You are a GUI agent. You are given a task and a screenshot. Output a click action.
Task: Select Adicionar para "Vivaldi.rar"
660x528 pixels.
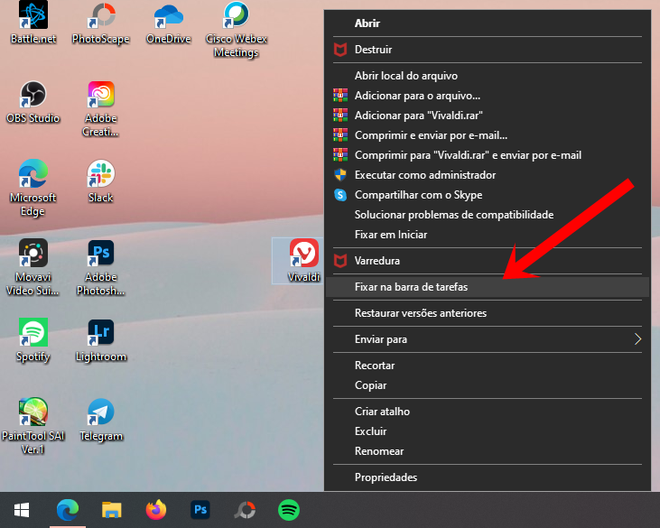pos(487,115)
